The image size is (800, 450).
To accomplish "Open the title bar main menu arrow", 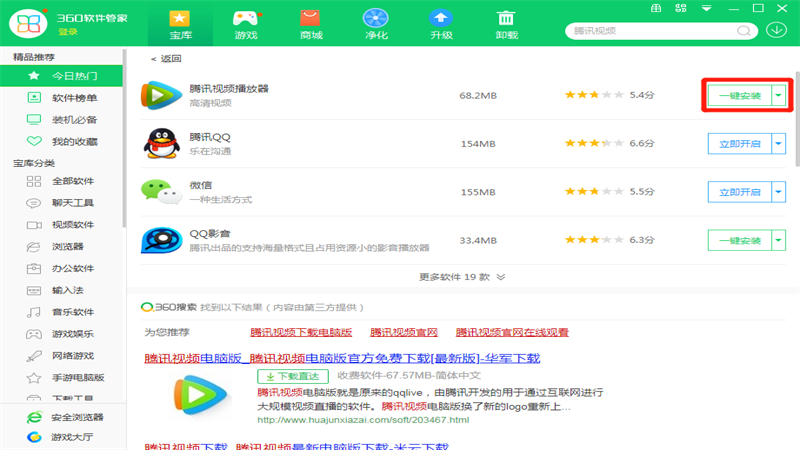I will click(x=707, y=8).
